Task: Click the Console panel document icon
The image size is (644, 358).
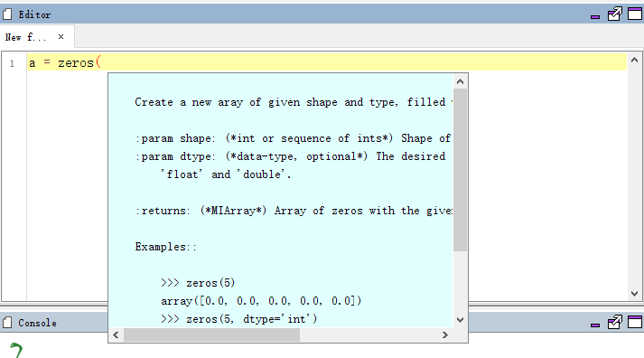Action: click(7, 323)
